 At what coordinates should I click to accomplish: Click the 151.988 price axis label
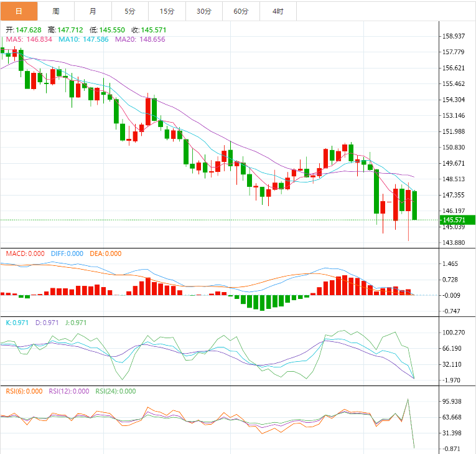(454, 131)
